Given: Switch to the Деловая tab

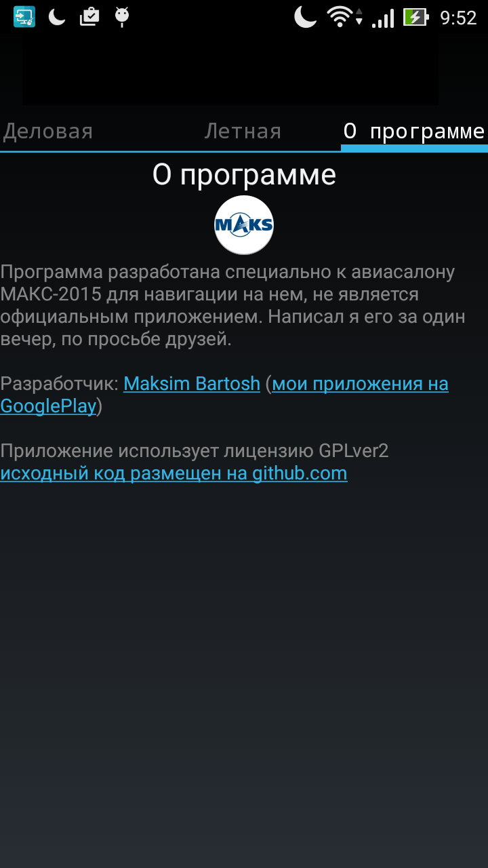Looking at the screenshot, I should [47, 132].
